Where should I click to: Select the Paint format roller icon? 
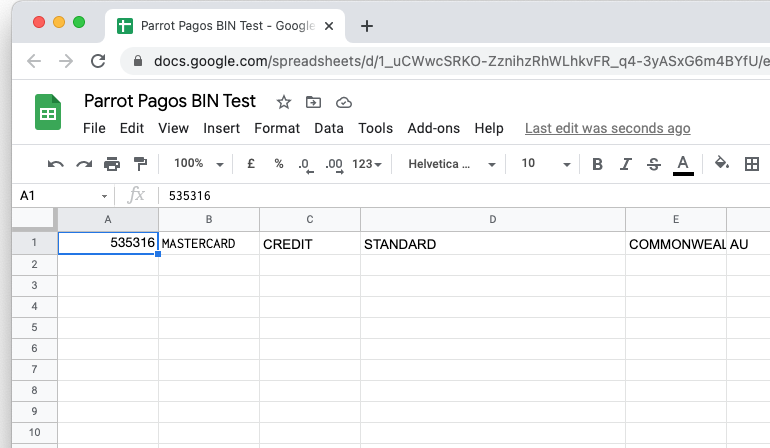click(x=140, y=164)
